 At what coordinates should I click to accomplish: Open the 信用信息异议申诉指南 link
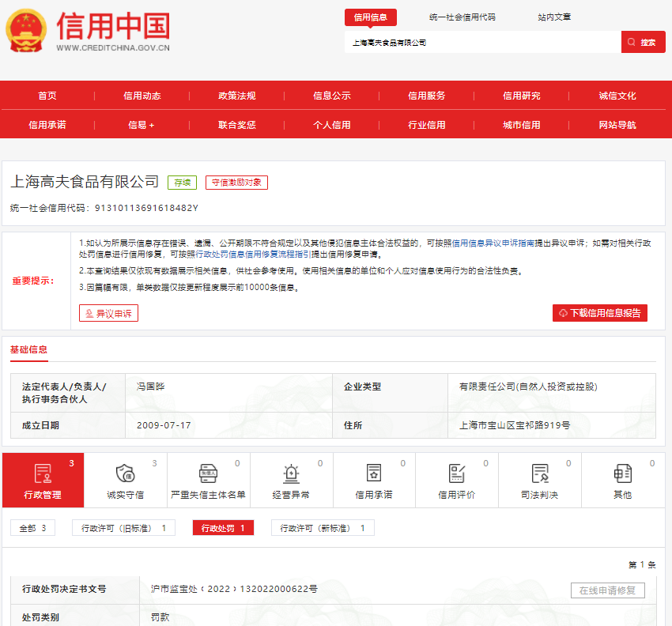493,243
